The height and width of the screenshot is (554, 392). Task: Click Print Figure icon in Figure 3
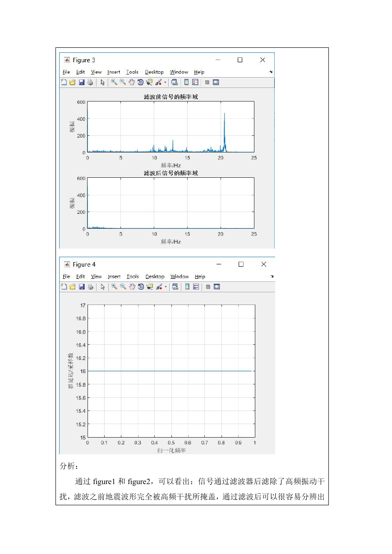[90, 82]
